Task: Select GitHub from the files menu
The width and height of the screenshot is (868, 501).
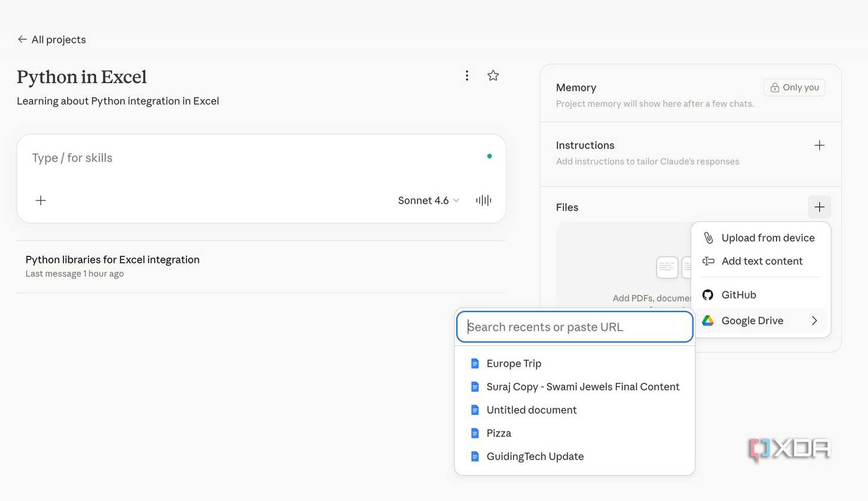Action: (761, 295)
